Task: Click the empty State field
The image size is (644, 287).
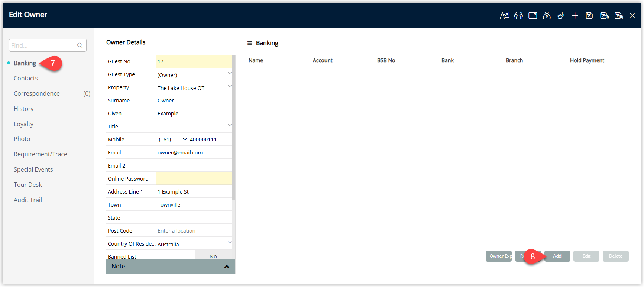Action: coord(194,218)
